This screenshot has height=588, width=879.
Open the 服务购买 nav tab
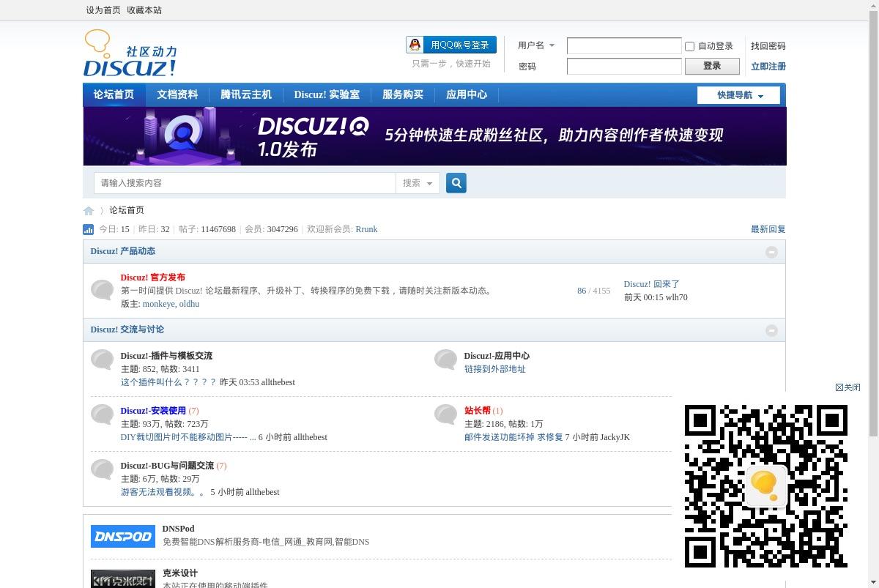[x=403, y=94]
